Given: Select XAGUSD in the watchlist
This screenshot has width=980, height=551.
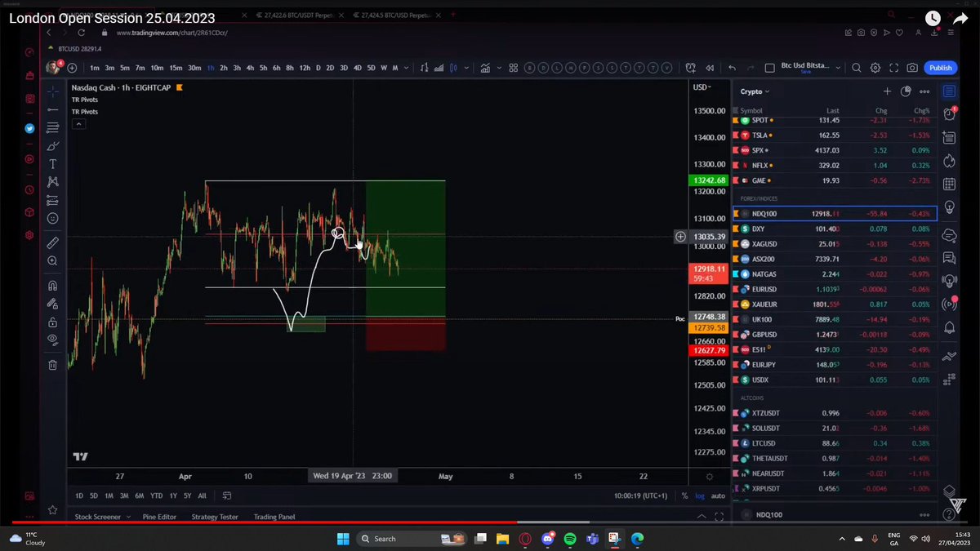Looking at the screenshot, I should coord(834,244).
